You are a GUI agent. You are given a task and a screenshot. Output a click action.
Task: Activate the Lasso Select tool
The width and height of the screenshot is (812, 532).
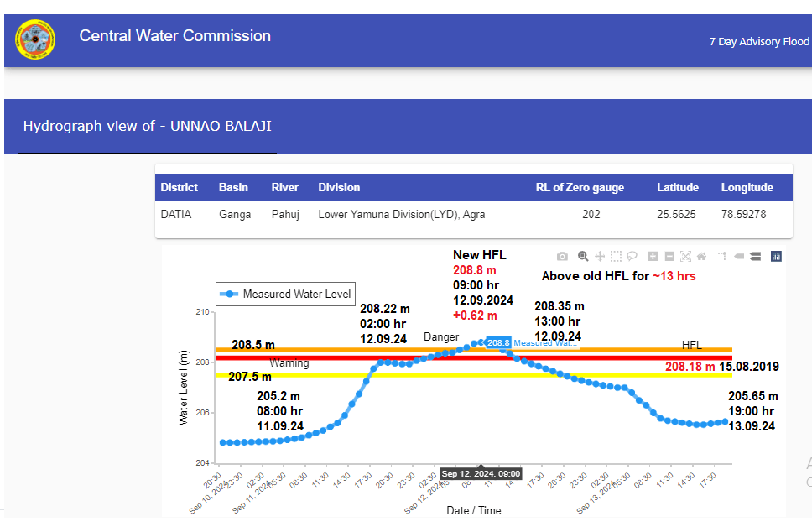[632, 256]
